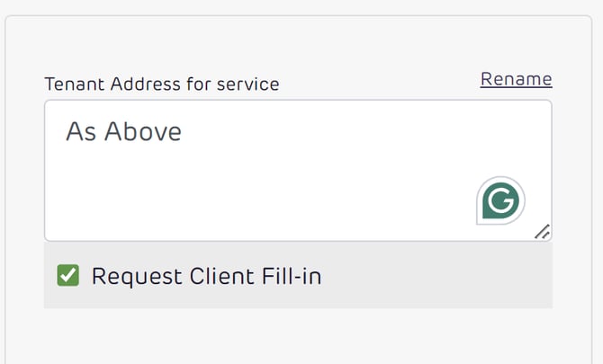This screenshot has width=603, height=364.
Task: Uncheck the Request Client Fill-in checkbox
Action: 68,275
